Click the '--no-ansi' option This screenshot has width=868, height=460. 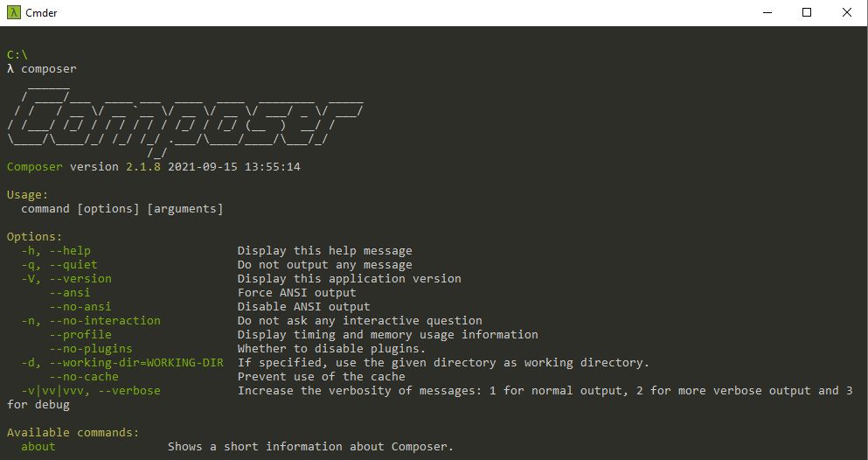(80, 307)
